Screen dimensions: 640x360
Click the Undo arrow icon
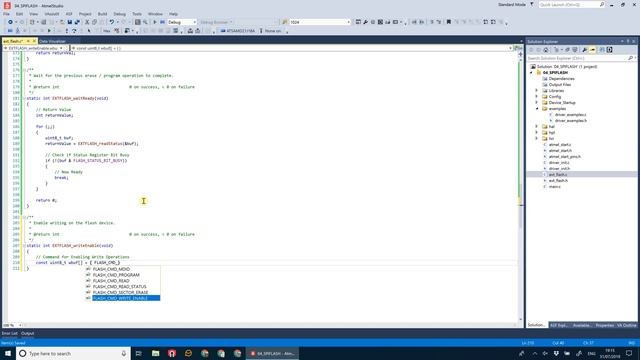click(x=111, y=22)
